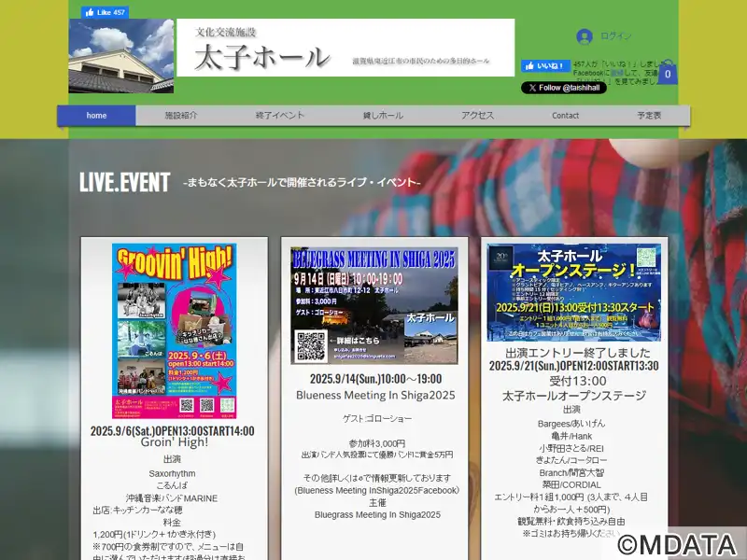Open the Contact menu item

(565, 116)
